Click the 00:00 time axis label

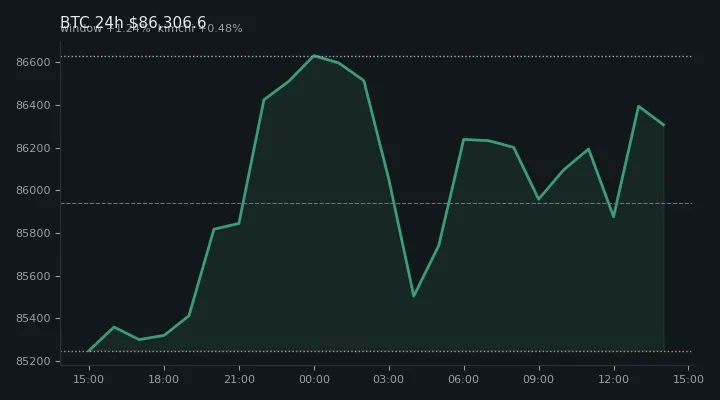pos(314,379)
